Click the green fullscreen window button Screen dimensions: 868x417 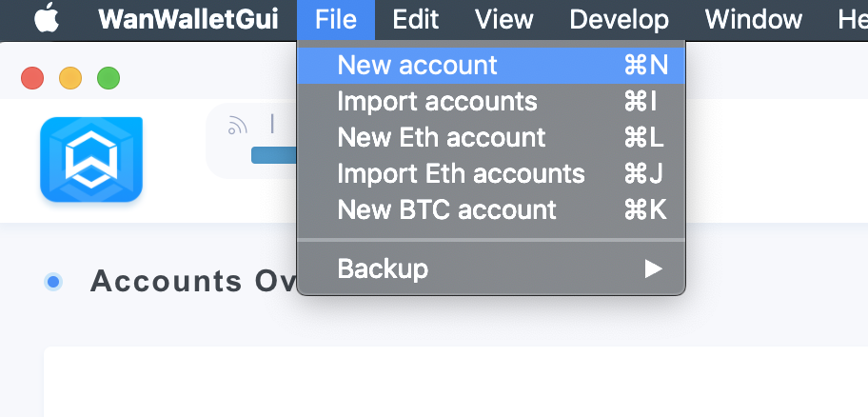coord(108,78)
